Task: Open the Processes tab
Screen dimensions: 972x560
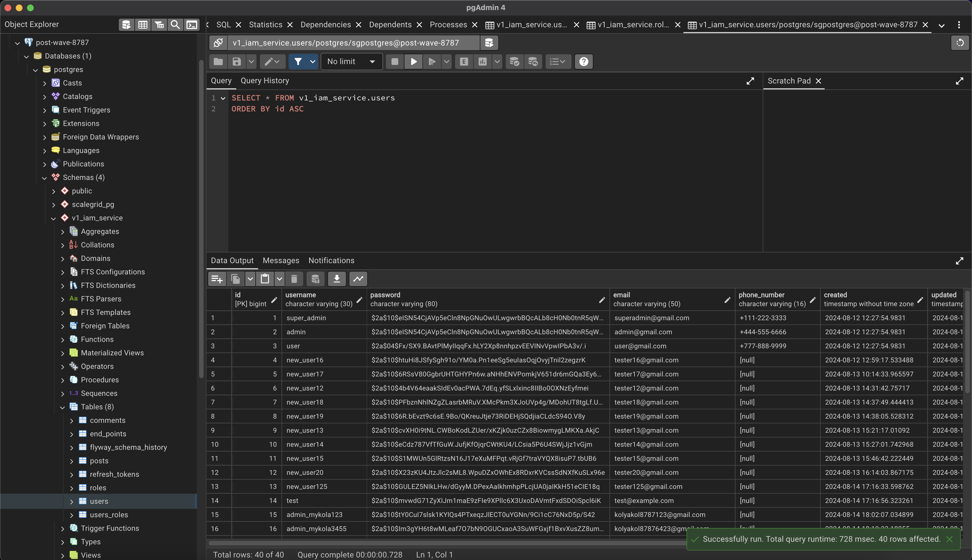Action: pyautogui.click(x=448, y=25)
